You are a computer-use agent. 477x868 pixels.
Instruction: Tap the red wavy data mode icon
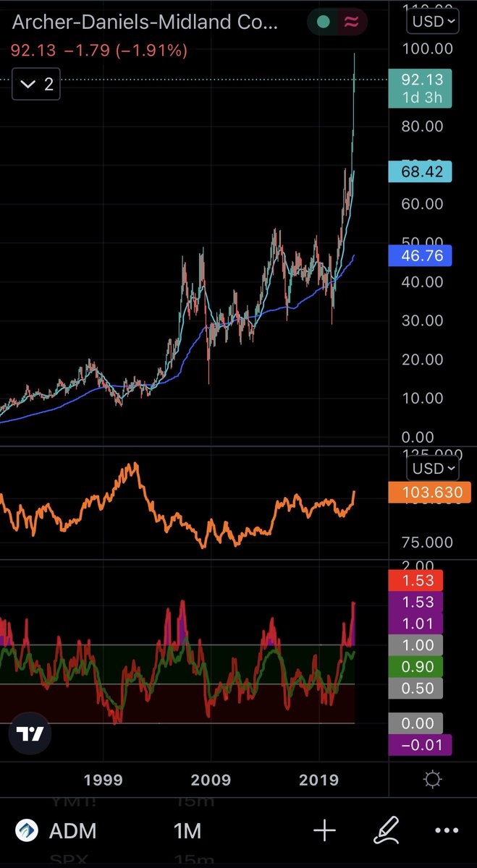352,22
